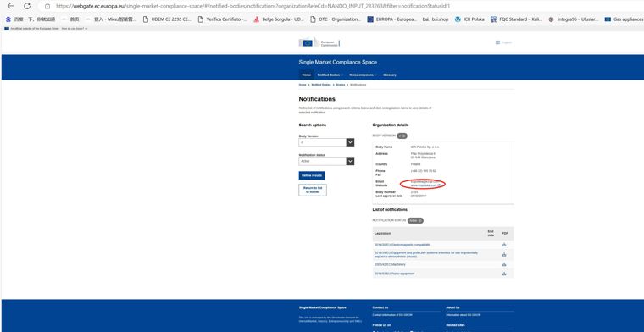644x332 pixels.
Task: Click the browser back arrow
Action: click(11, 6)
